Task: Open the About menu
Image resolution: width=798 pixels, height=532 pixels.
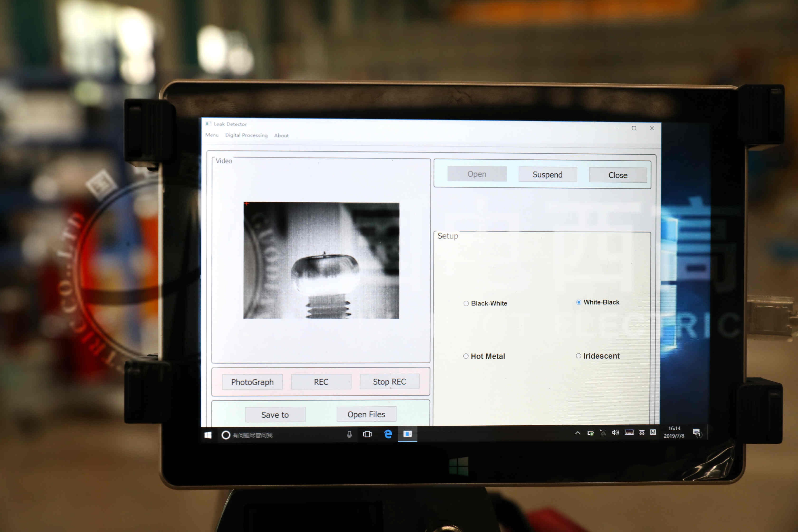Action: tap(281, 135)
